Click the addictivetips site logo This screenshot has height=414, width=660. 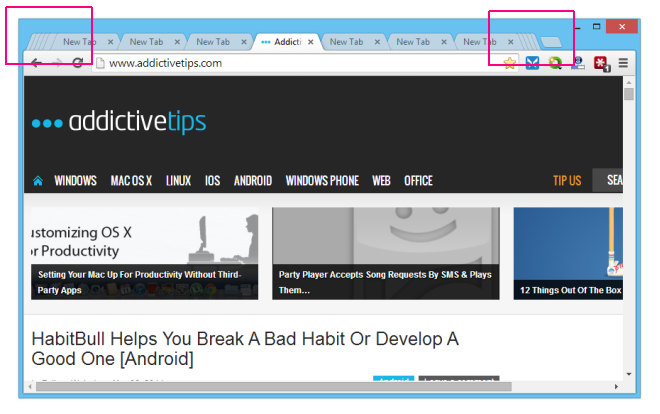[x=119, y=122]
